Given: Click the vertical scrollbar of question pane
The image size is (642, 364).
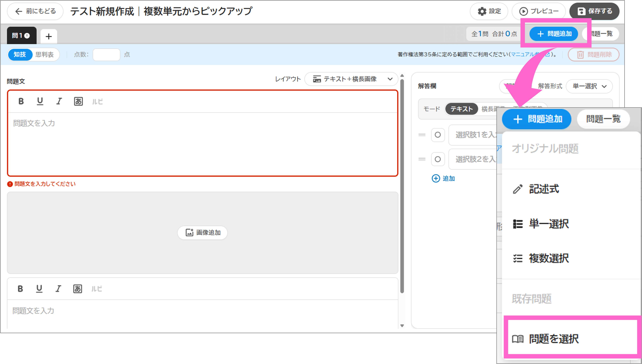Looking at the screenshot, I should [402, 186].
